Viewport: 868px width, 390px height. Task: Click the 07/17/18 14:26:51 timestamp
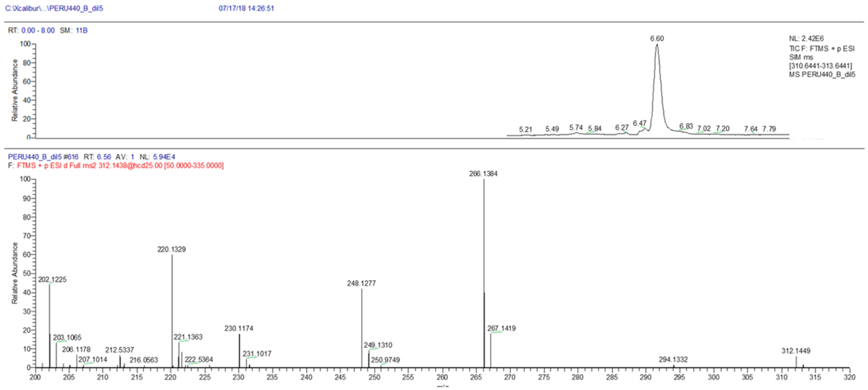(x=246, y=8)
